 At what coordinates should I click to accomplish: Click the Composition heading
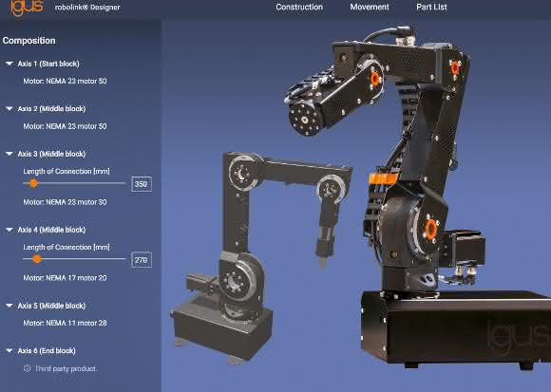[x=28, y=41]
